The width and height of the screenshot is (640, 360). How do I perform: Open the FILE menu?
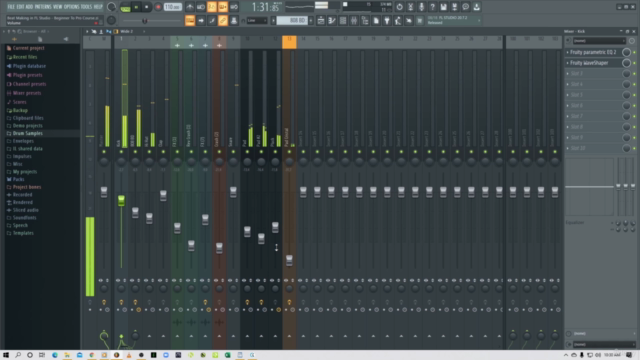[x=11, y=7]
